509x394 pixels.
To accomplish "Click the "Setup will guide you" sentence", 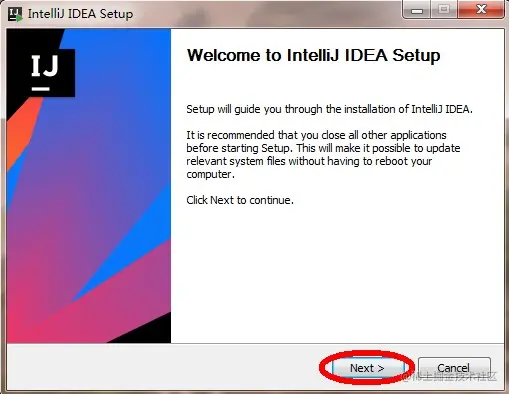I will (x=329, y=109).
